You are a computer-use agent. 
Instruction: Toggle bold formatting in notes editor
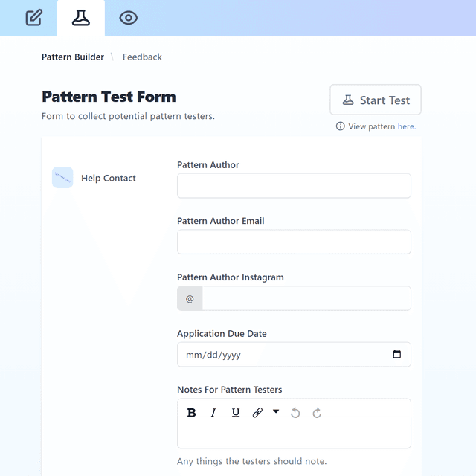191,413
